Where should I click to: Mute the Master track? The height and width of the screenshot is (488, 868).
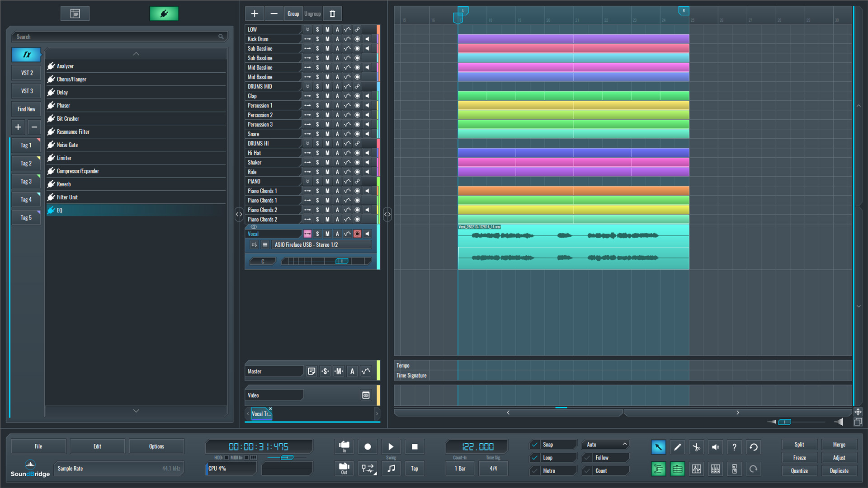coord(339,371)
